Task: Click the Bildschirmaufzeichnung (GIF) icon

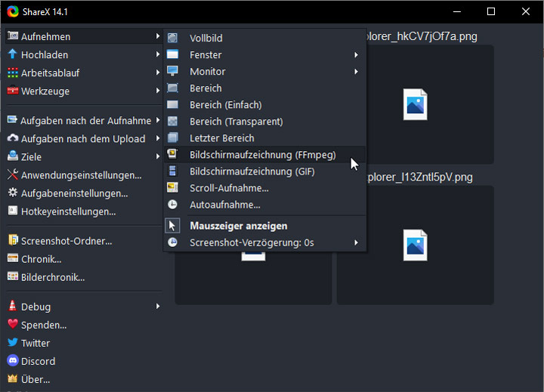Action: [173, 171]
